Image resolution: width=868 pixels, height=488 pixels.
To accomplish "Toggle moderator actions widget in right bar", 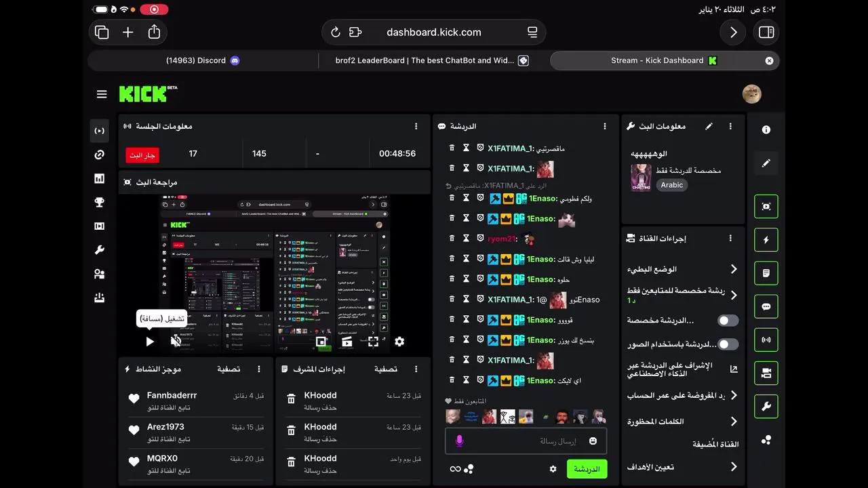I will click(766, 273).
